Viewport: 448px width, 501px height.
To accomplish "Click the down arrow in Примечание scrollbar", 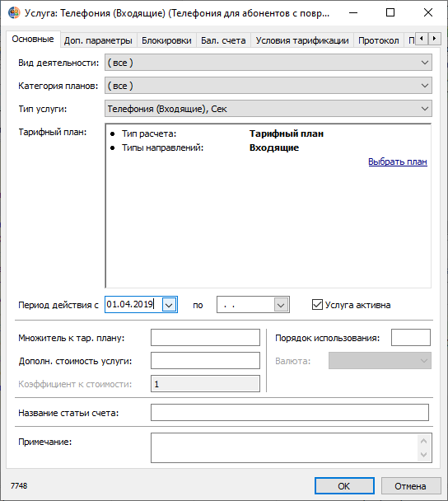I will coord(424,455).
